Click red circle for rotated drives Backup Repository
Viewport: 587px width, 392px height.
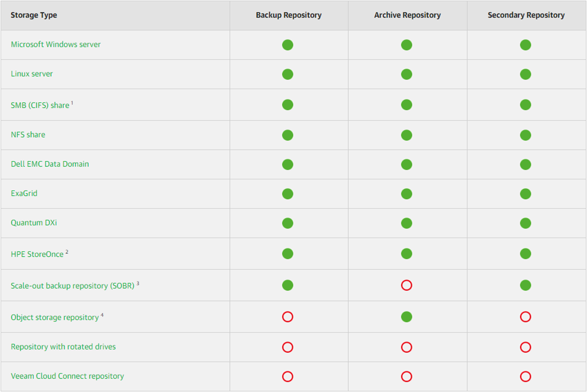[287, 347]
